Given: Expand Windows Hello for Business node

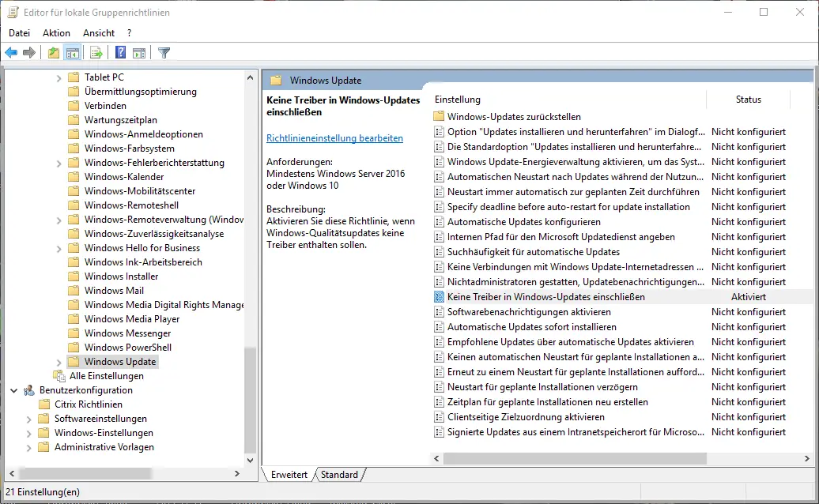Looking at the screenshot, I should pos(59,248).
